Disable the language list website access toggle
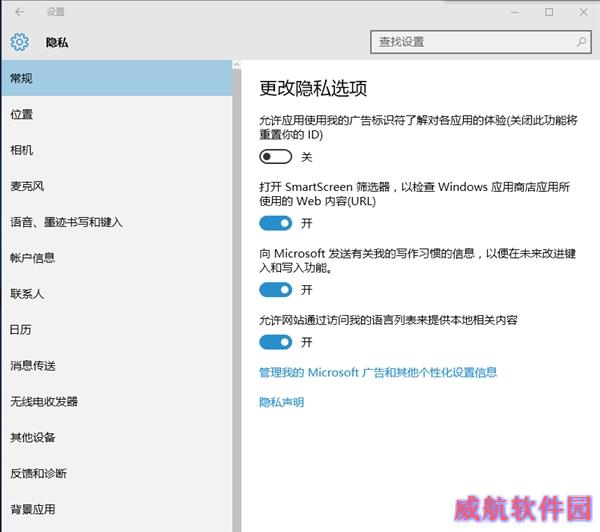This screenshot has height=532, width=600. [x=276, y=342]
